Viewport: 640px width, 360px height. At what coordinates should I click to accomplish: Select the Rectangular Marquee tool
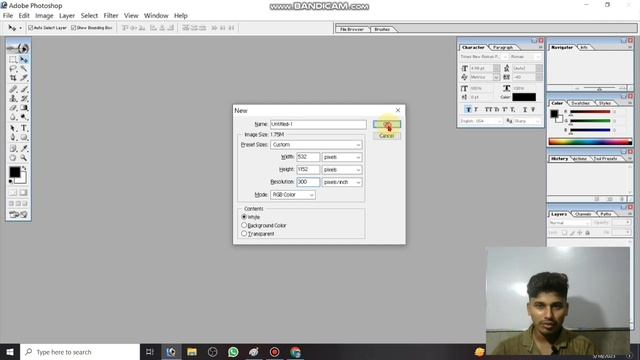tap(13, 60)
